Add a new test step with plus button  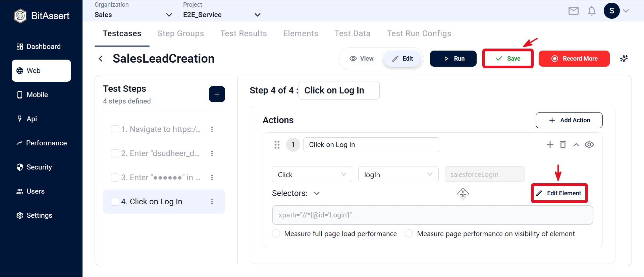[x=217, y=94]
